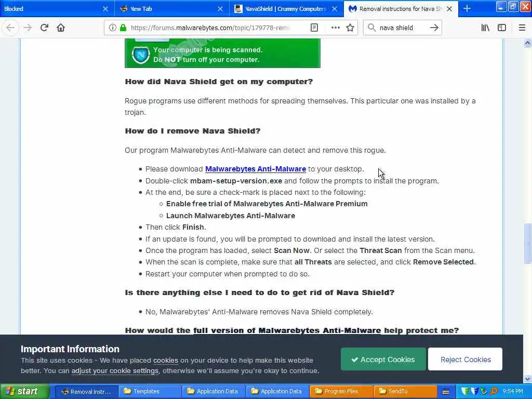532x399 pixels.
Task: Click the search magnifier icon
Action: click(x=372, y=28)
